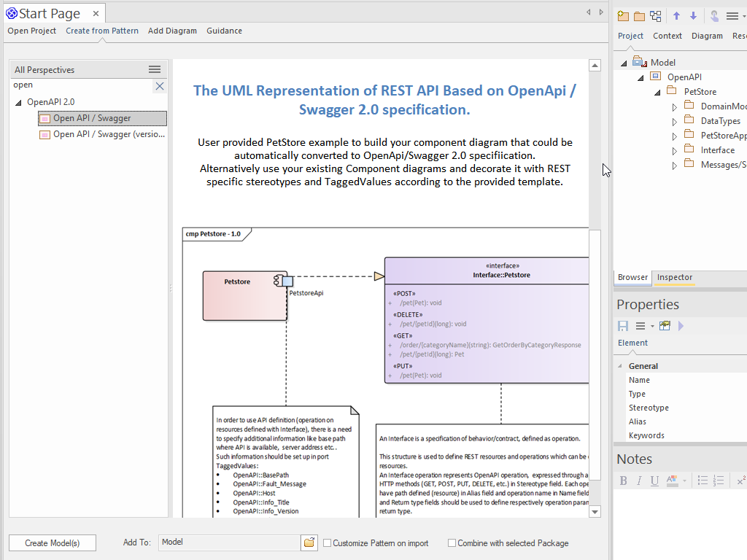The width and height of the screenshot is (747, 560).
Task: Switch to Add Diagram tab
Action: 172,31
